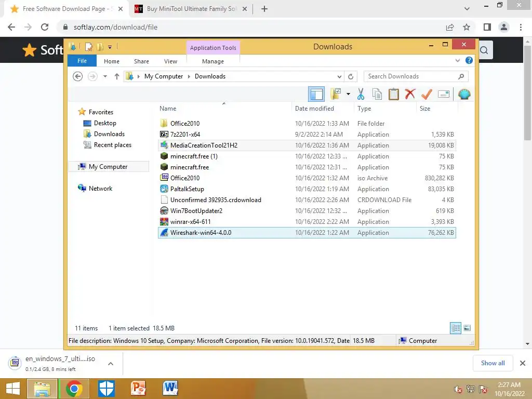532x399 pixels.
Task: Open recent locations dropdown arrow
Action: click(105, 76)
